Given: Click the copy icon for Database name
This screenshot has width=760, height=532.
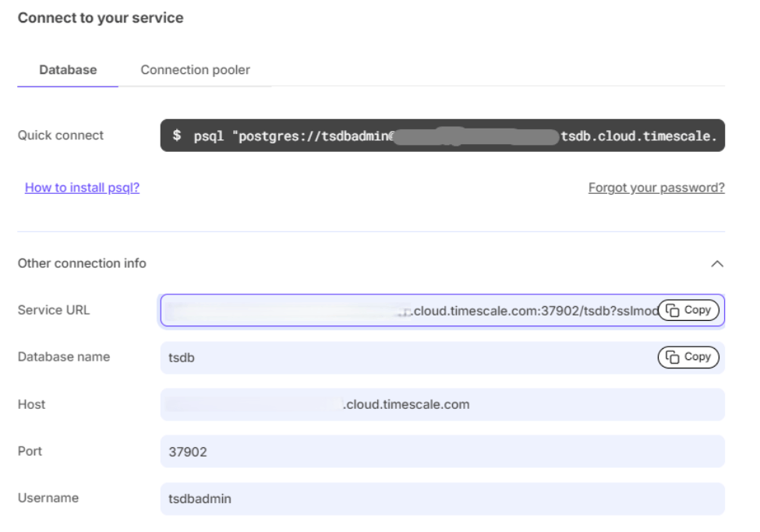Looking at the screenshot, I should coord(673,357).
